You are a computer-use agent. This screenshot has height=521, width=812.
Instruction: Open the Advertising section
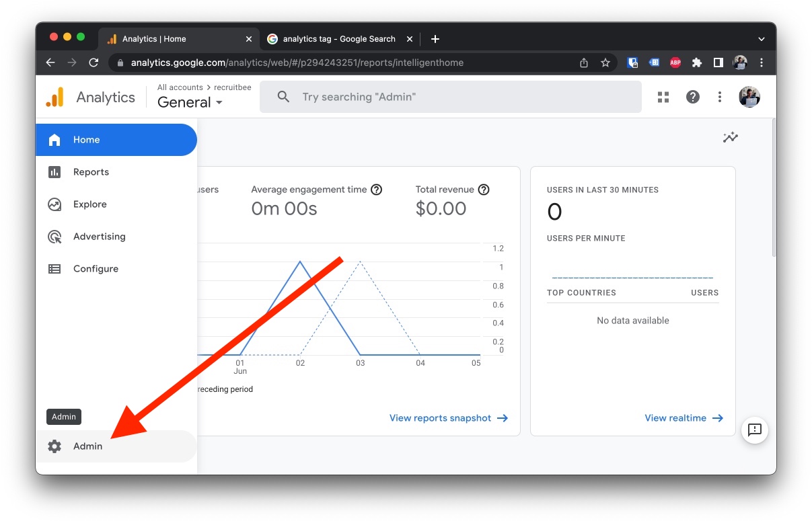(99, 237)
